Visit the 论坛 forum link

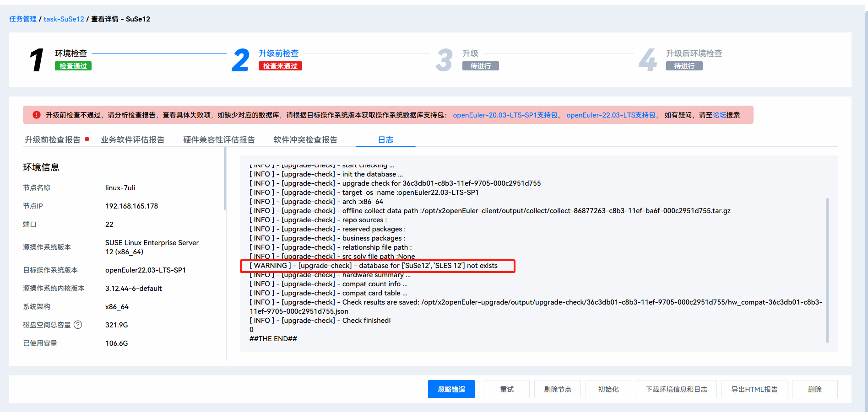coord(719,115)
